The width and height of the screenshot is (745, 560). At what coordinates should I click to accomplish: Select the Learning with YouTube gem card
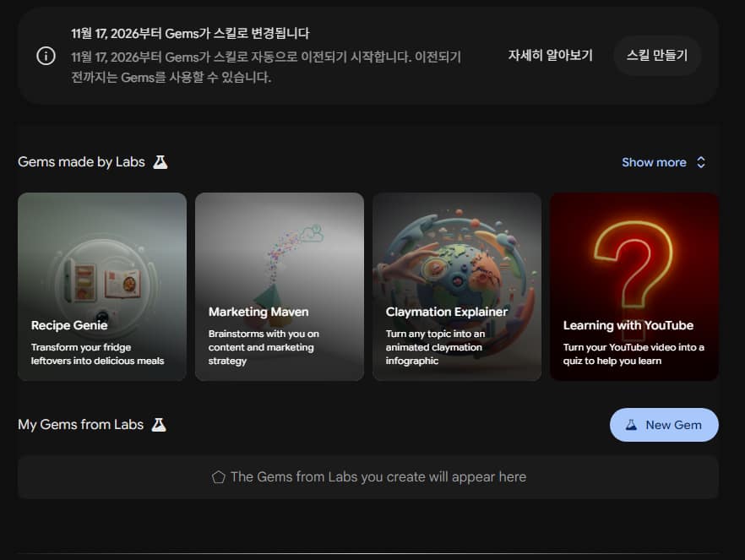(x=634, y=286)
